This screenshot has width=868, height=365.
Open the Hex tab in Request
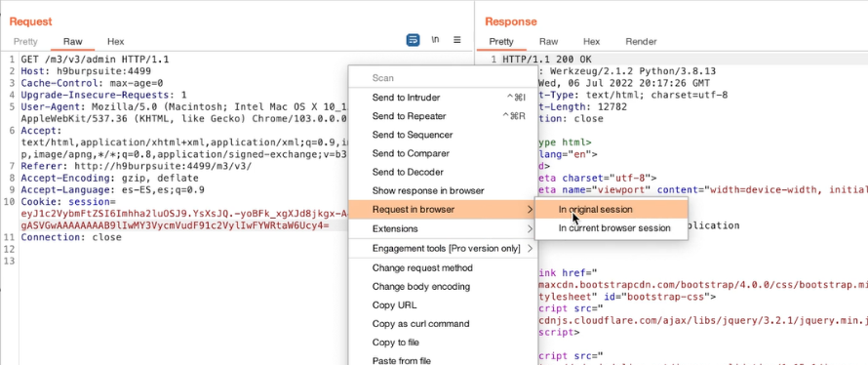click(x=116, y=42)
